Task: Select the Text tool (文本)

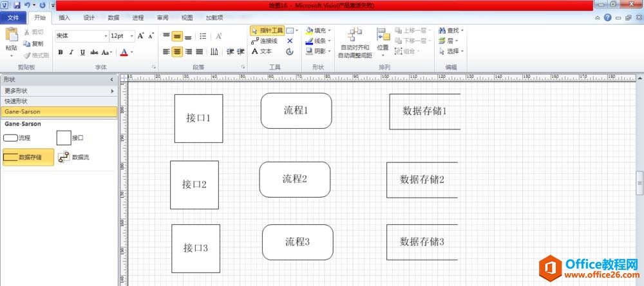Action: [262, 52]
